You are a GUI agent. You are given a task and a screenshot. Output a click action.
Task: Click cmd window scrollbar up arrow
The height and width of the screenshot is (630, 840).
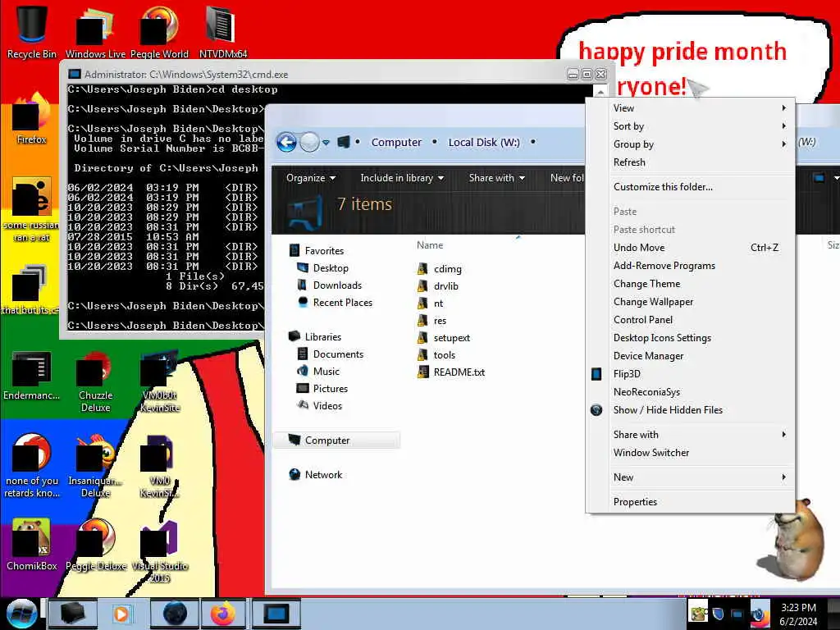coord(600,92)
